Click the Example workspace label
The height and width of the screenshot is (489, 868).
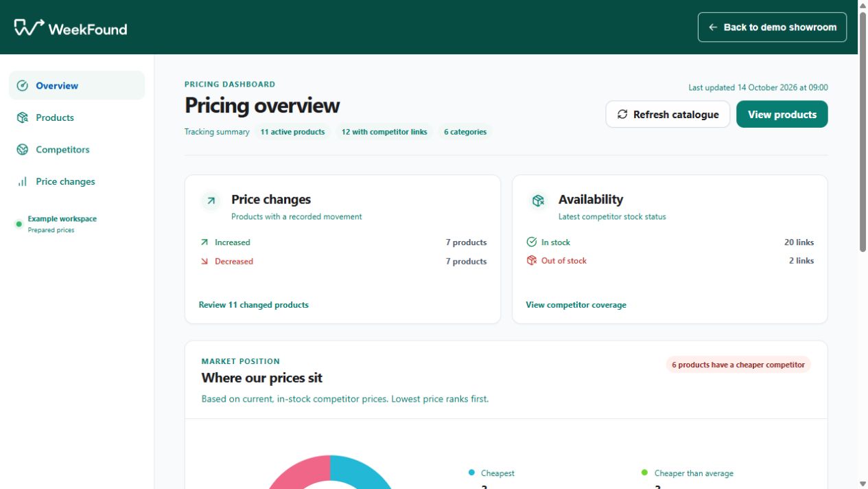click(x=62, y=219)
